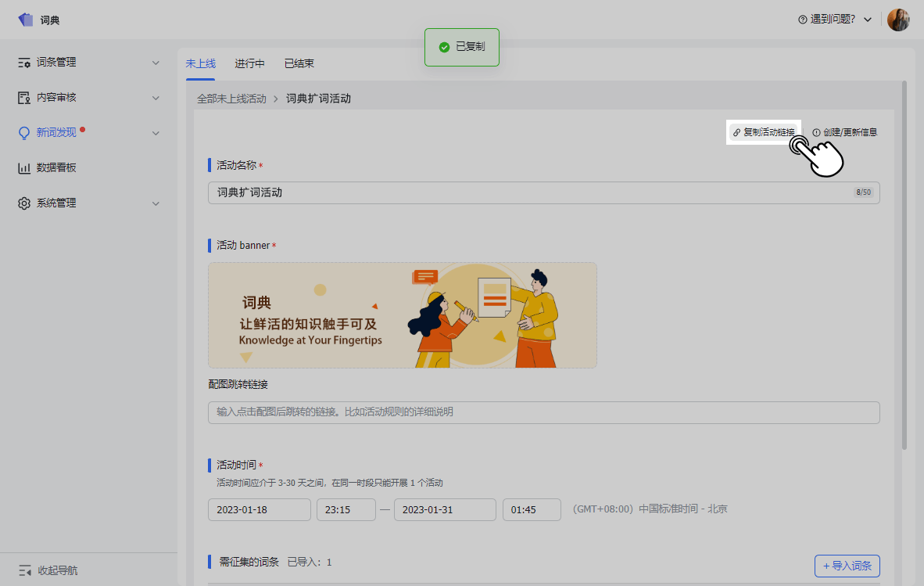Click the 新词发现 lightbulb icon
Screen dimensions: 924x586
tap(24, 133)
